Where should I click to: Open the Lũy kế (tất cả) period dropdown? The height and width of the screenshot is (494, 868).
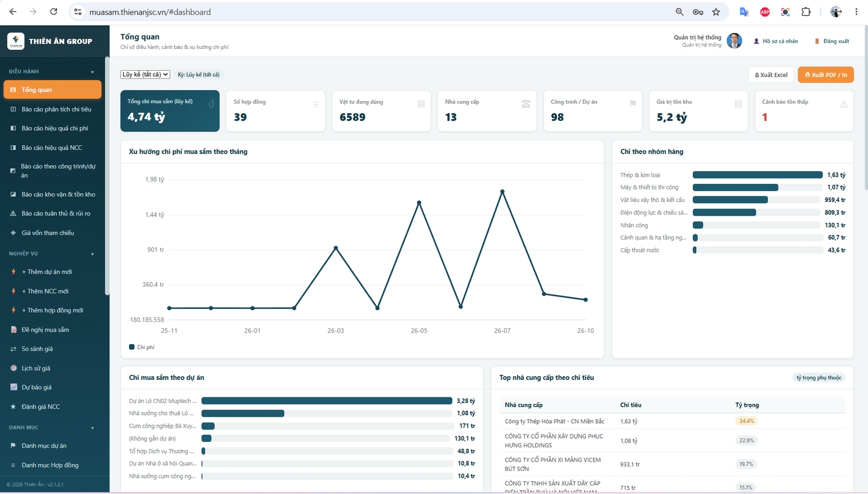pyautogui.click(x=145, y=75)
